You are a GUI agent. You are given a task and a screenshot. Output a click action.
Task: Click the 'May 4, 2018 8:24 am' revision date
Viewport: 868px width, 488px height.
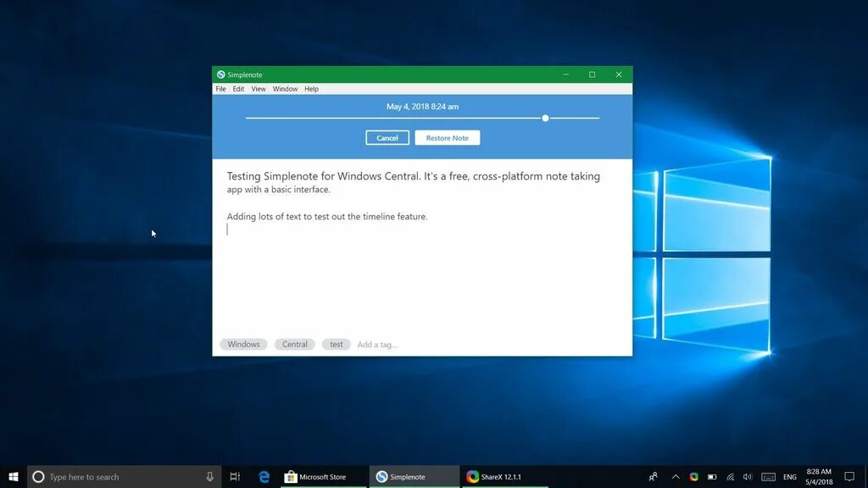click(x=422, y=107)
